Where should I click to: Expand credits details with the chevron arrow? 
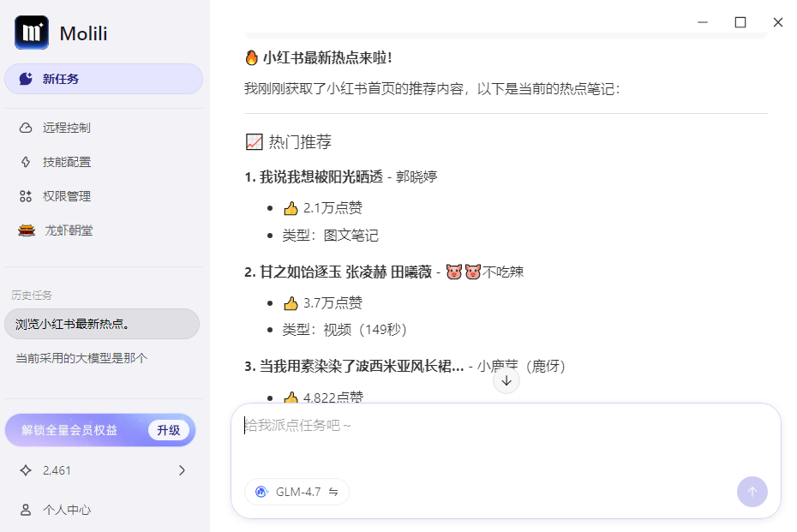[x=182, y=470]
